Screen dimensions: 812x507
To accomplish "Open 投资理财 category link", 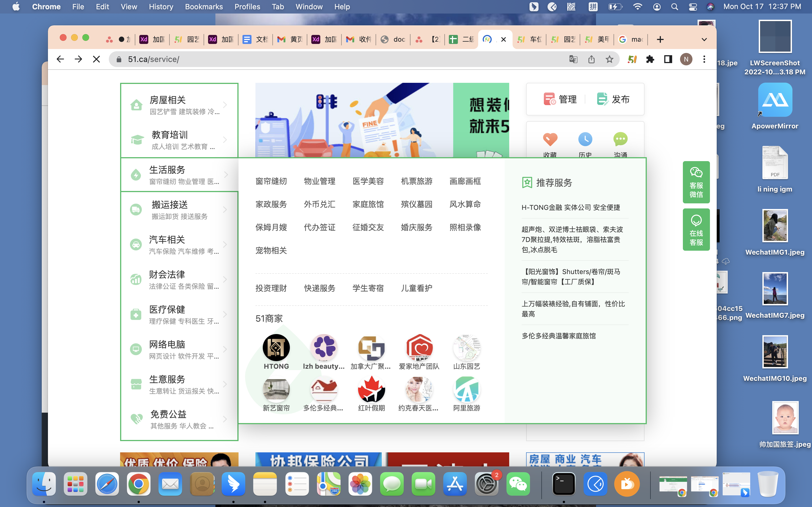I will [271, 288].
